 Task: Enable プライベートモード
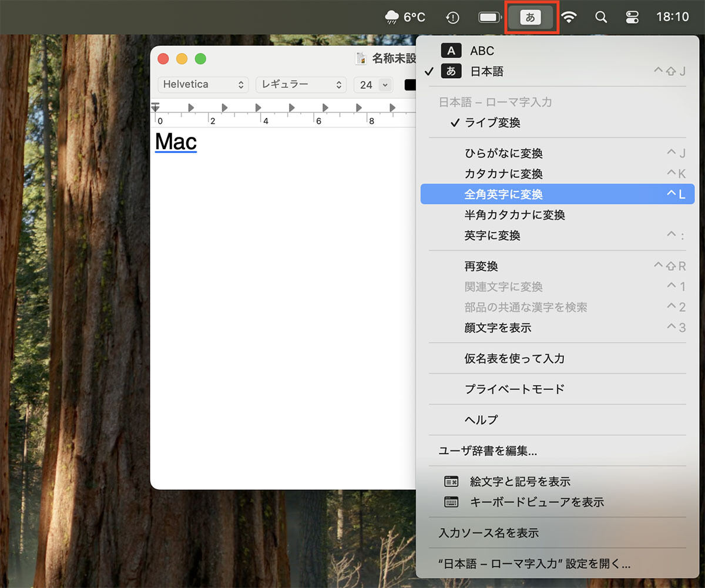point(516,389)
